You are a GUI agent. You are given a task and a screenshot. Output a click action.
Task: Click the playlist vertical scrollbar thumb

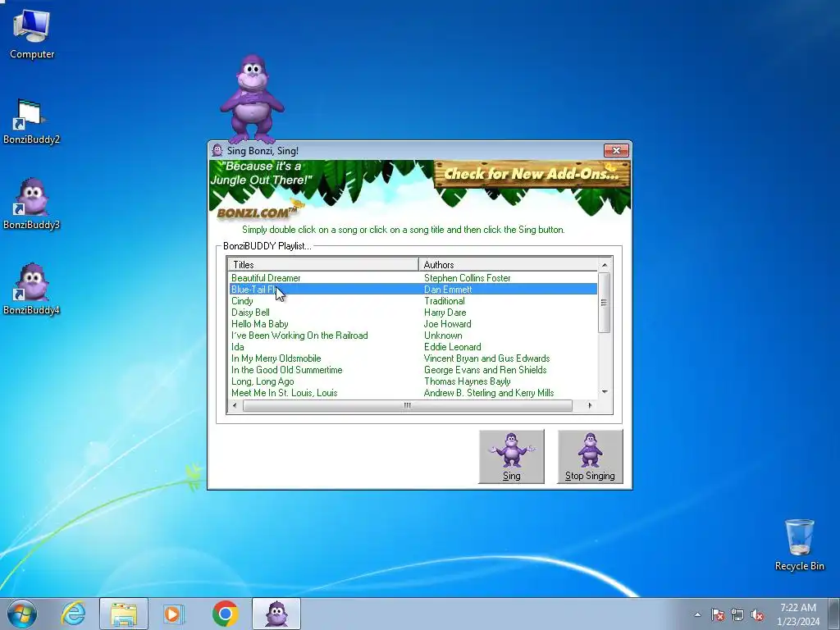click(x=605, y=303)
